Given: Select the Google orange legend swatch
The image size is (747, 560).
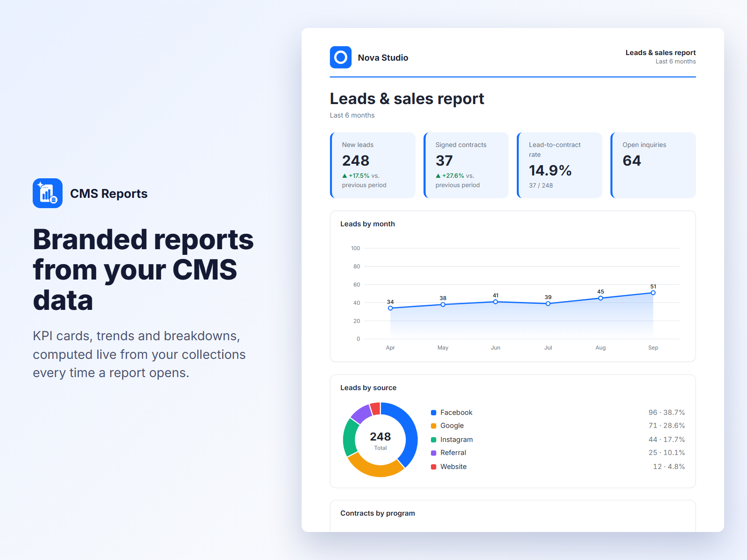Looking at the screenshot, I should [434, 426].
